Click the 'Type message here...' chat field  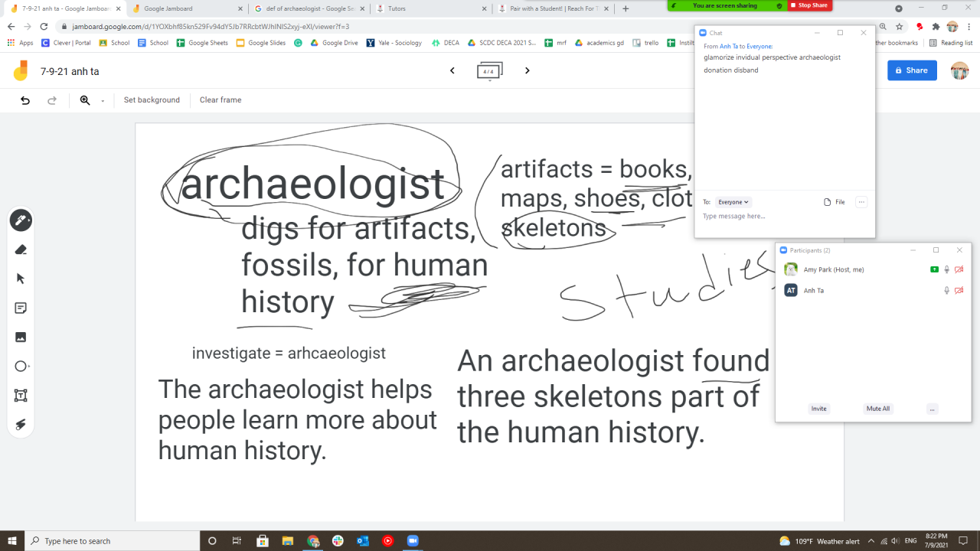(785, 217)
